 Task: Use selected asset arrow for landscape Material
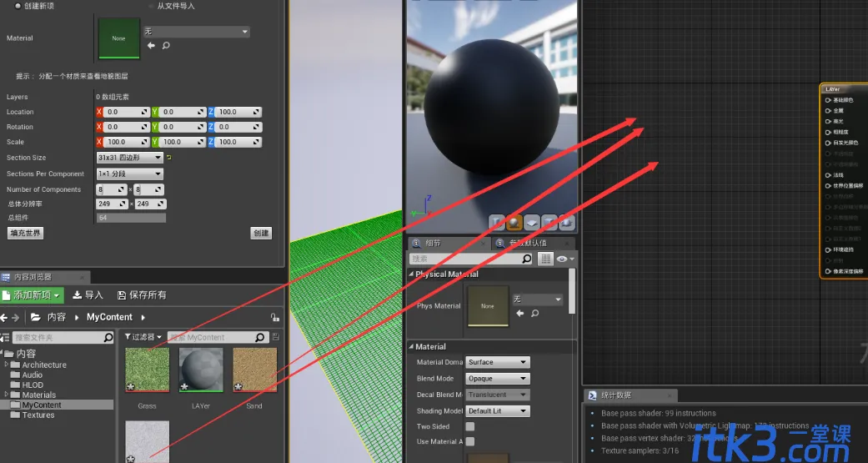pyautogui.click(x=151, y=45)
